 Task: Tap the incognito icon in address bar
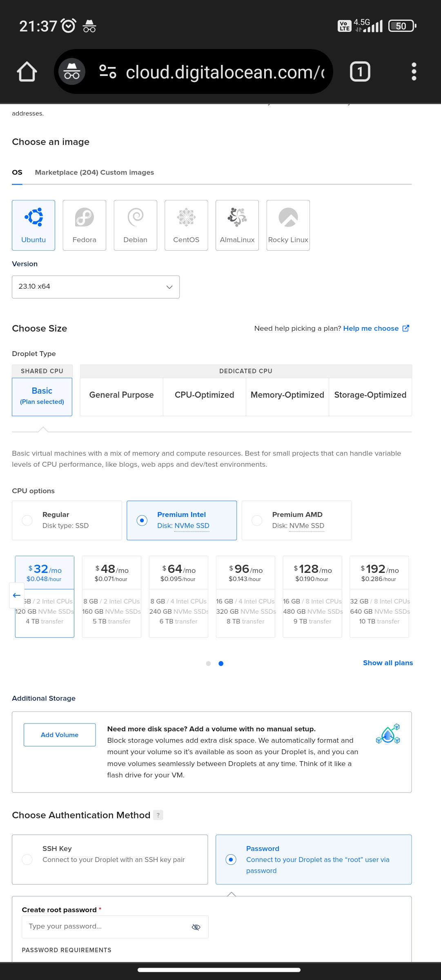72,72
